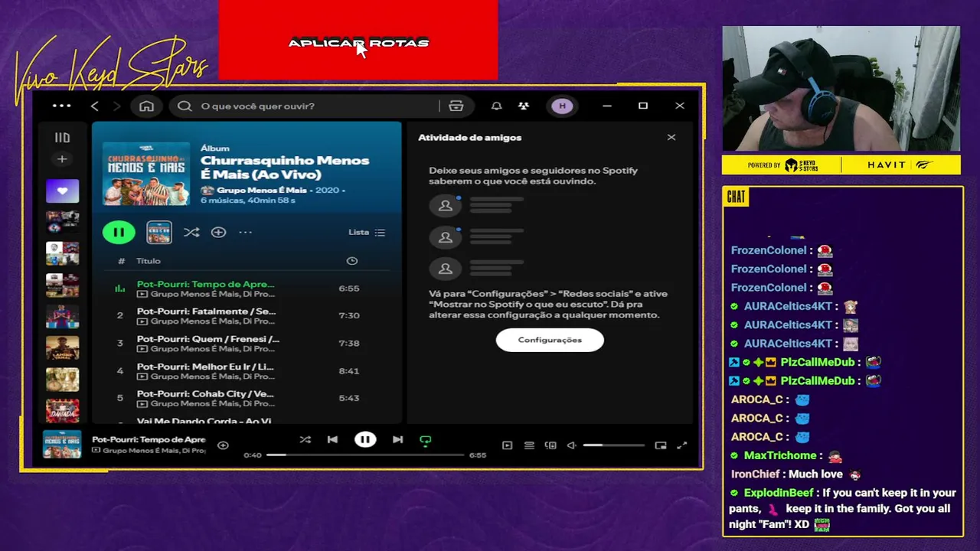980x551 pixels.
Task: Click the 8:41 duration of track 4
Action: [x=349, y=370]
